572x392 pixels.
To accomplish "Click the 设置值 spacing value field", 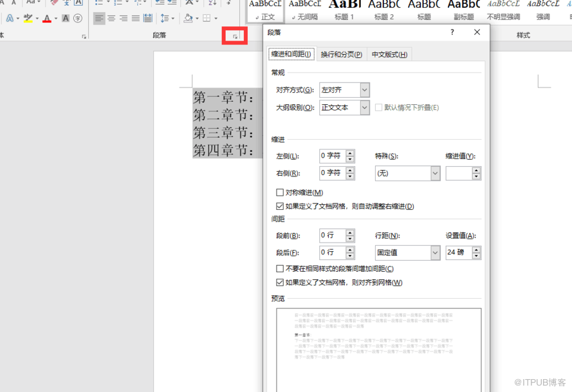I will click(x=458, y=253).
